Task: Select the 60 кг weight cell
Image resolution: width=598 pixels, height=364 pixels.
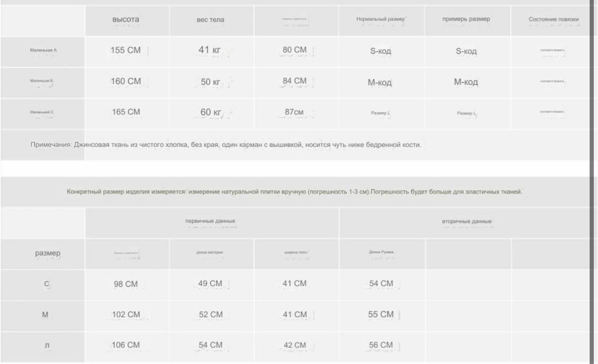Action: [x=212, y=113]
